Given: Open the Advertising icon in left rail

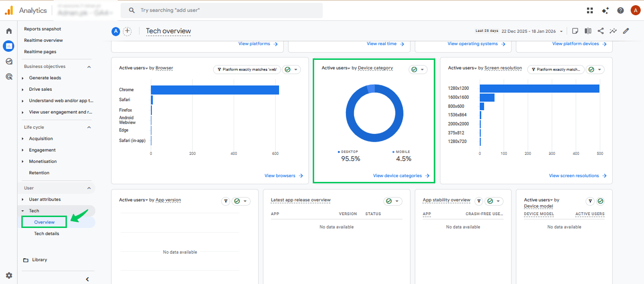Looking at the screenshot, I should (x=9, y=76).
